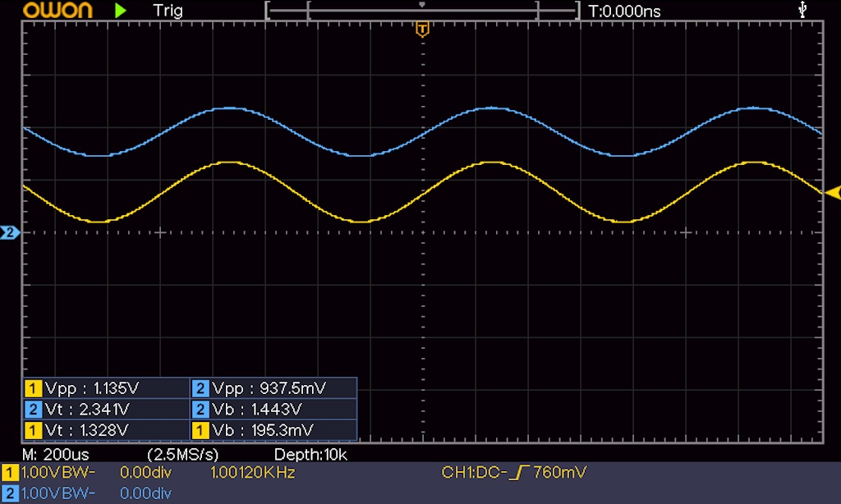Select the blue channel 2 ground marker
Image resolution: width=841 pixels, height=504 pixels.
click(x=10, y=233)
